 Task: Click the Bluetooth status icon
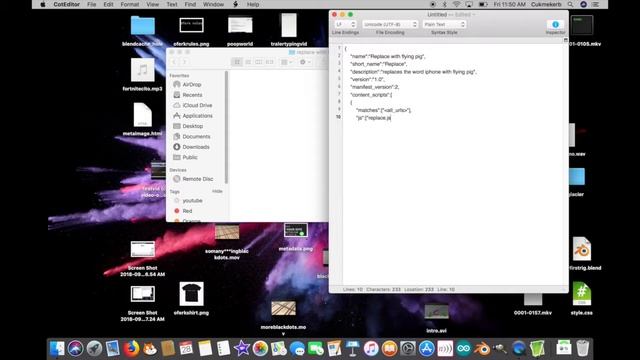point(444,4)
